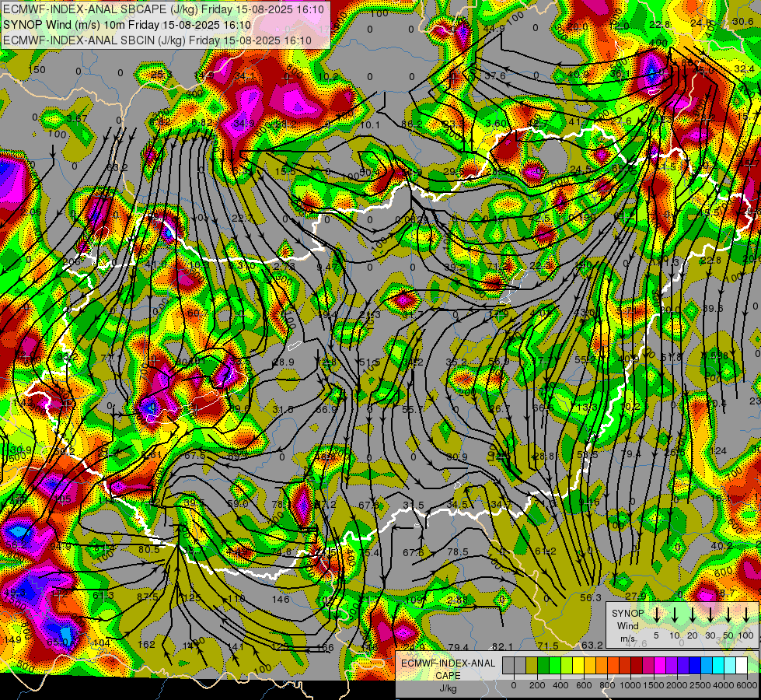Pick the pure yellow CAPE swatch before 600
This screenshot has height=700, width=761.
coord(578,666)
